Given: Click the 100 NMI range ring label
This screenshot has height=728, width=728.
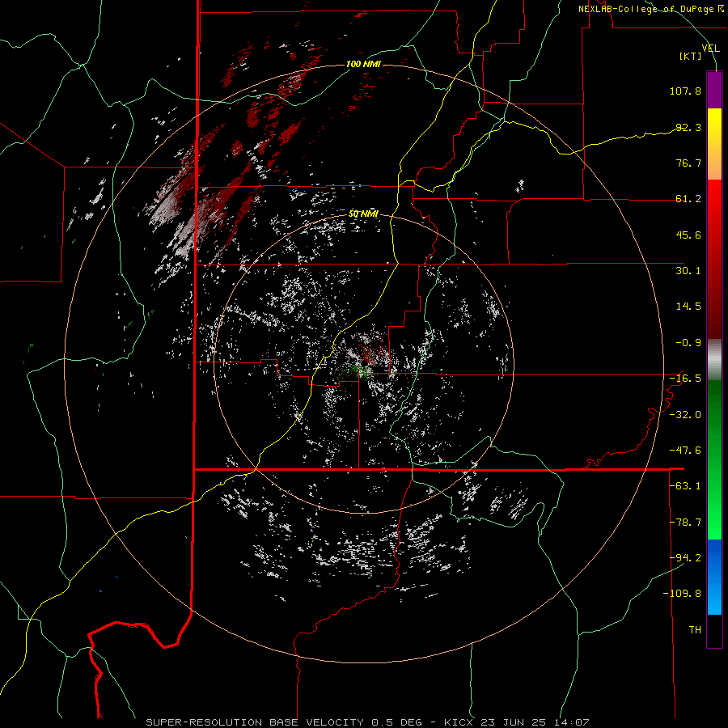Looking at the screenshot, I should point(363,64).
